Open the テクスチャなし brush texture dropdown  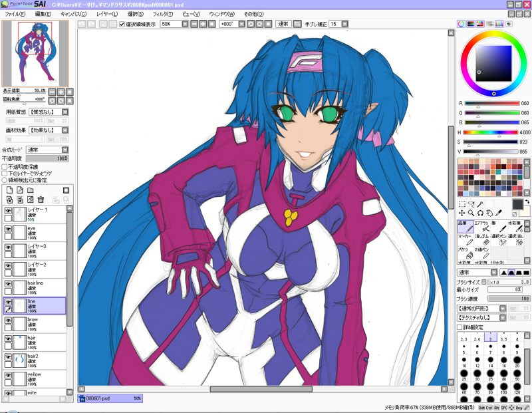503,318
